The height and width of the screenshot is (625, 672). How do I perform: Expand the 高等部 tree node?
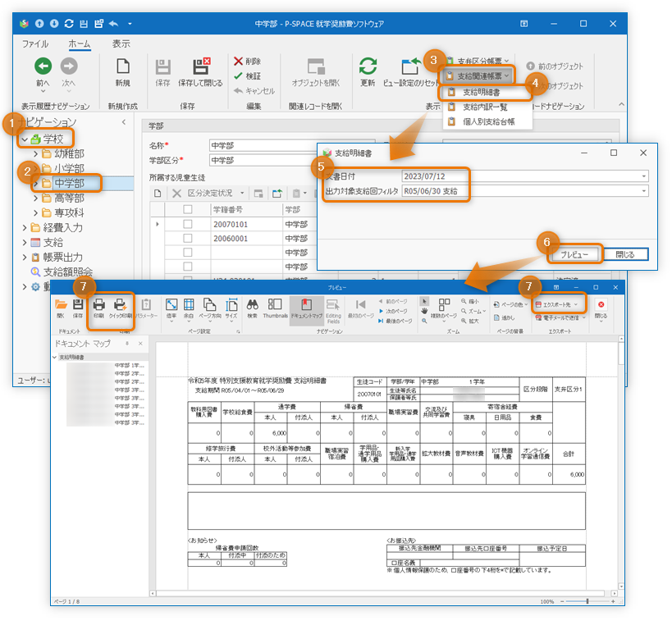[36, 198]
